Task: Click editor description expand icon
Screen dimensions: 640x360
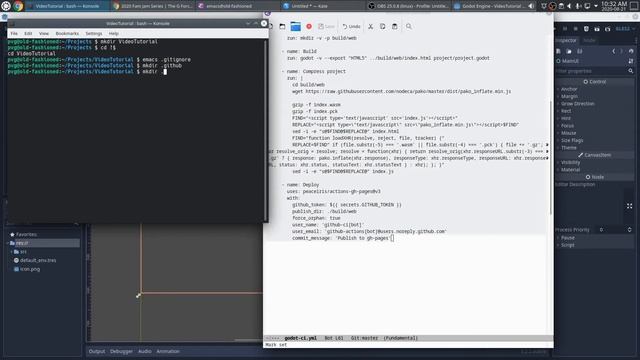Action: (x=629, y=206)
